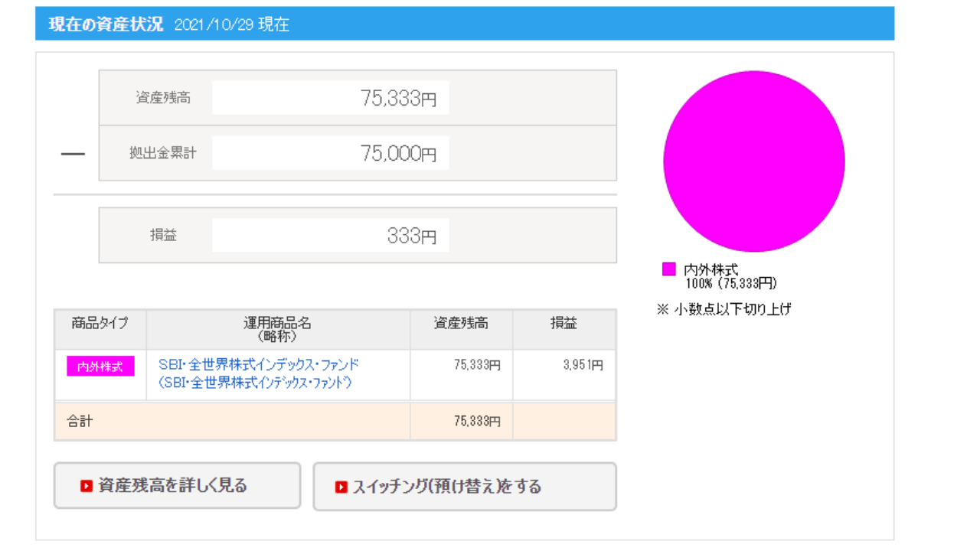Click the magenta pie chart
The image size is (980, 551).
coord(754,161)
